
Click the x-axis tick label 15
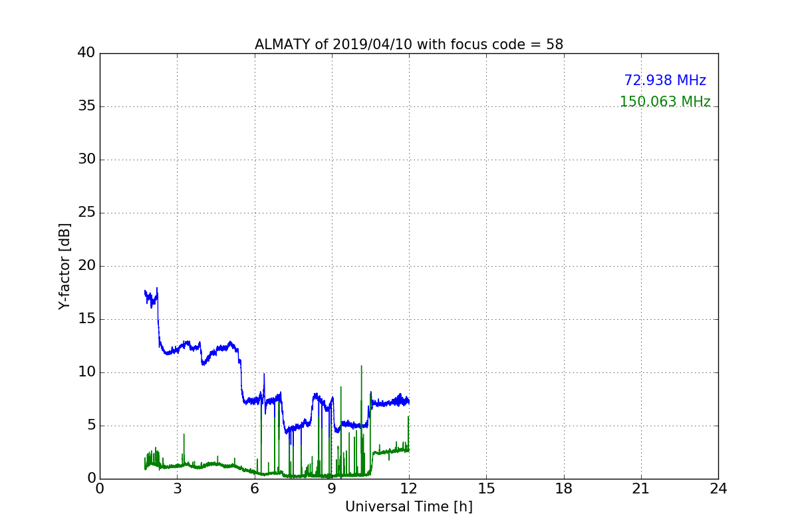[x=486, y=489]
